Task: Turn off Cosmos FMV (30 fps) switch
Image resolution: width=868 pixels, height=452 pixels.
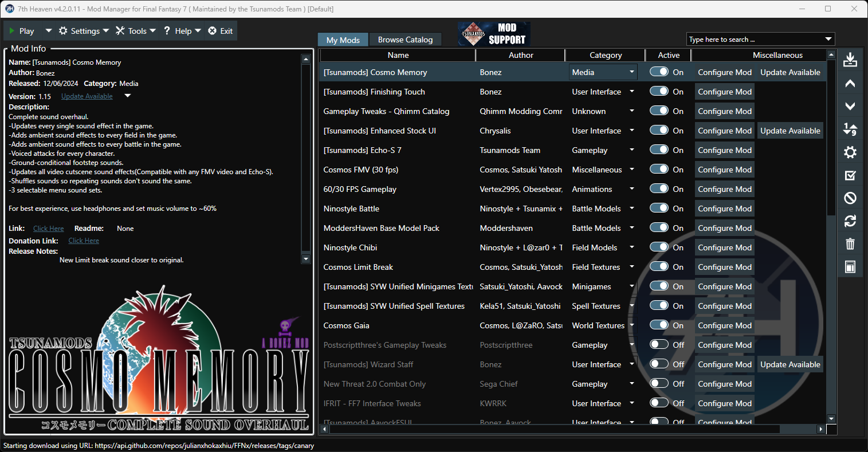Action: click(x=659, y=170)
